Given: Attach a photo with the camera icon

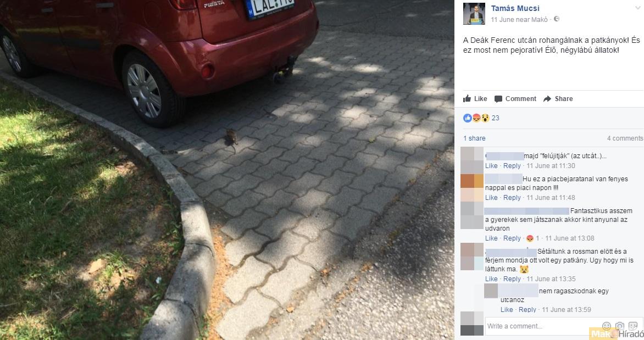Looking at the screenshot, I should click(x=620, y=326).
